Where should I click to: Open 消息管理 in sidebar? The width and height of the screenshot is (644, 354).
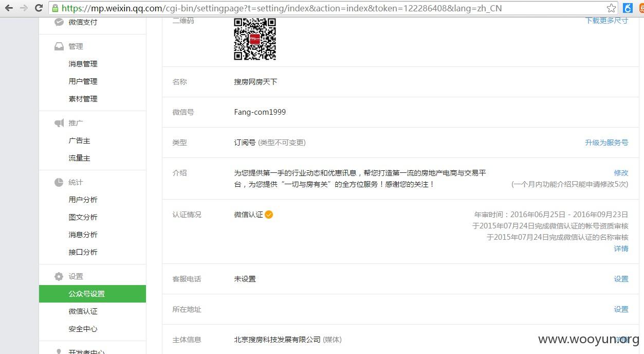click(x=83, y=64)
